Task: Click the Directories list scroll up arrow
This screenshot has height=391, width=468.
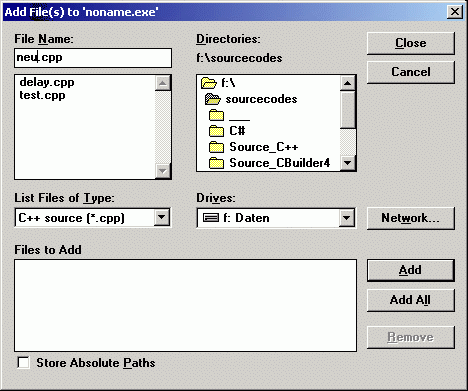Action: coord(348,83)
